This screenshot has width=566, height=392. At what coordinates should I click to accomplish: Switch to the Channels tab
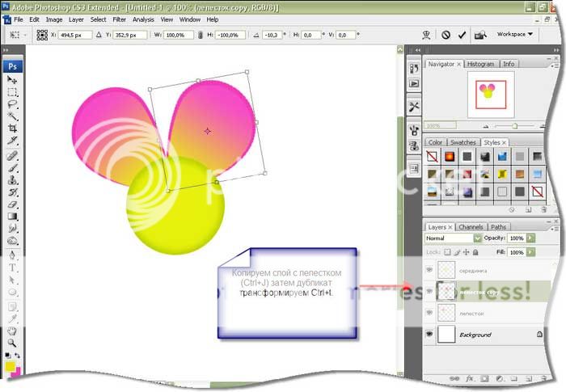471,227
